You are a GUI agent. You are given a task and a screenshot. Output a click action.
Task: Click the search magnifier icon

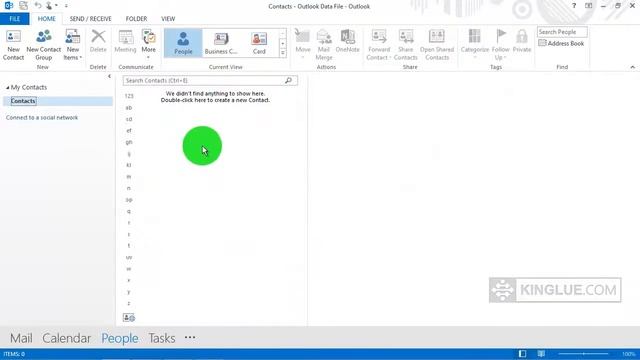coord(289,80)
